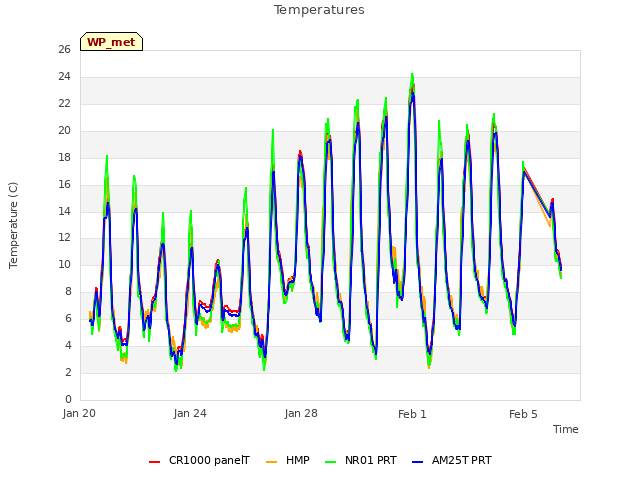Select the WP_met label box
The width and height of the screenshot is (640, 480).
pyautogui.click(x=111, y=42)
